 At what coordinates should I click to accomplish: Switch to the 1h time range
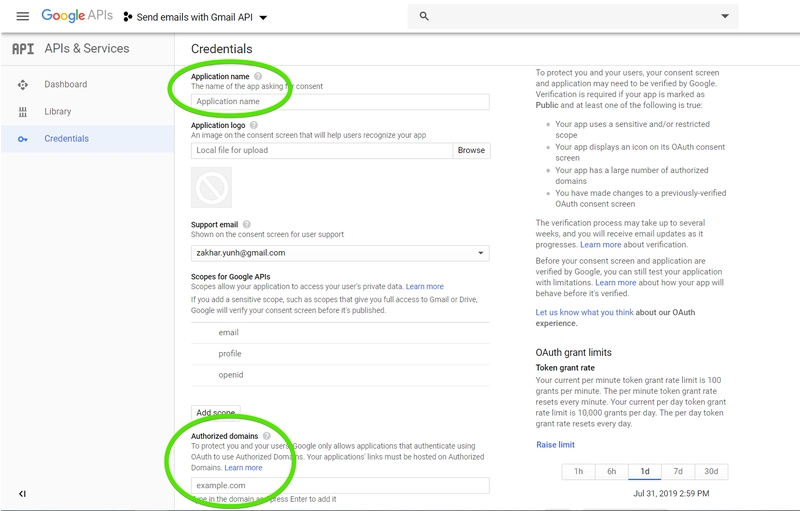coord(578,471)
